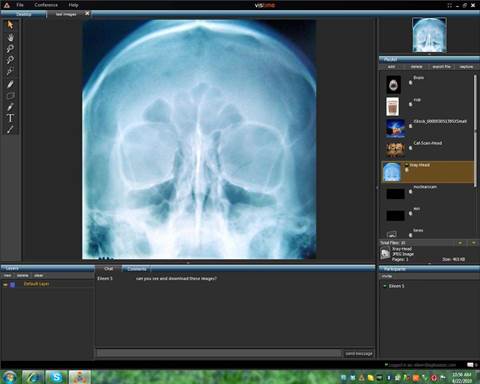
Task: Switch to the Chat tab
Action: [x=108, y=269]
